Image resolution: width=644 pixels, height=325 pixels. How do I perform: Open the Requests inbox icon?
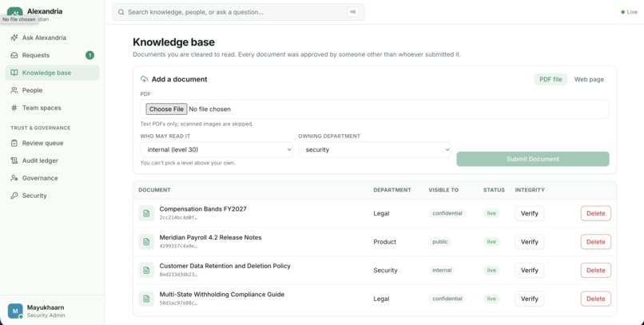click(x=14, y=55)
